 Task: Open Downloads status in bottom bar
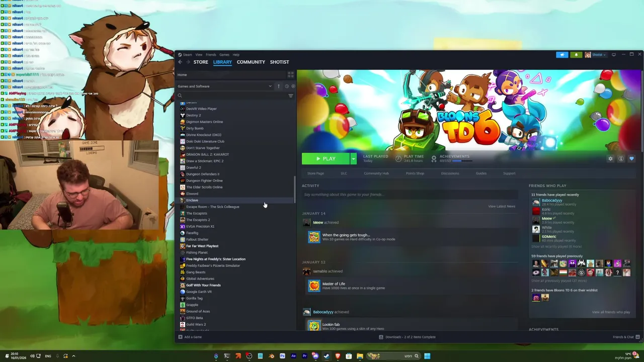[407, 337]
